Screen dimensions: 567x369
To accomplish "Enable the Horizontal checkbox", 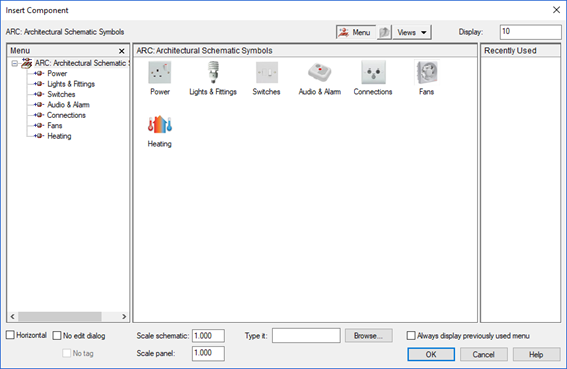I will click(10, 335).
